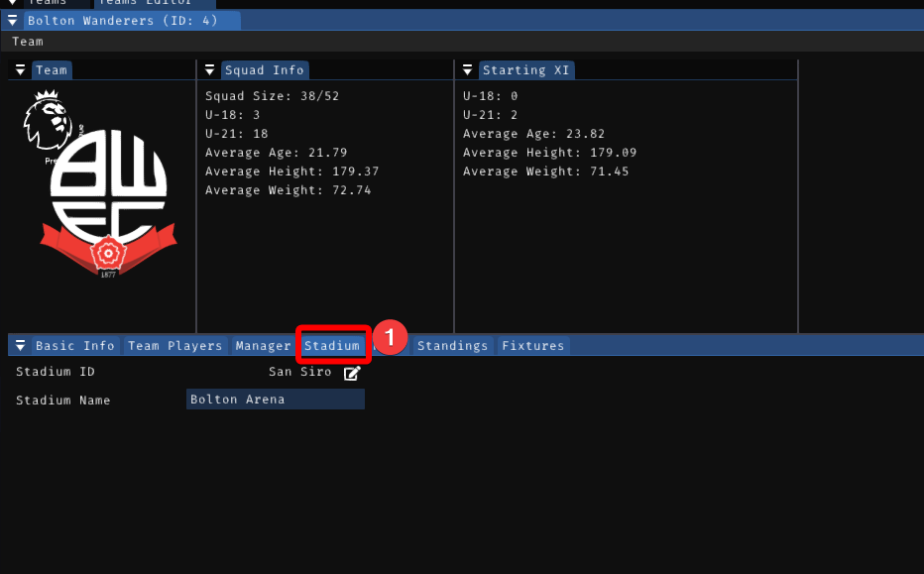Screen dimensions: 924x574
Task: Open the chevron on the Teams tab
Action: click(x=10, y=2)
